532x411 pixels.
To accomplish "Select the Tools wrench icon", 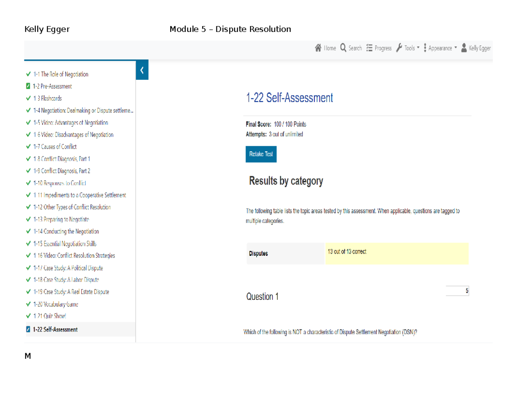I will 399,48.
